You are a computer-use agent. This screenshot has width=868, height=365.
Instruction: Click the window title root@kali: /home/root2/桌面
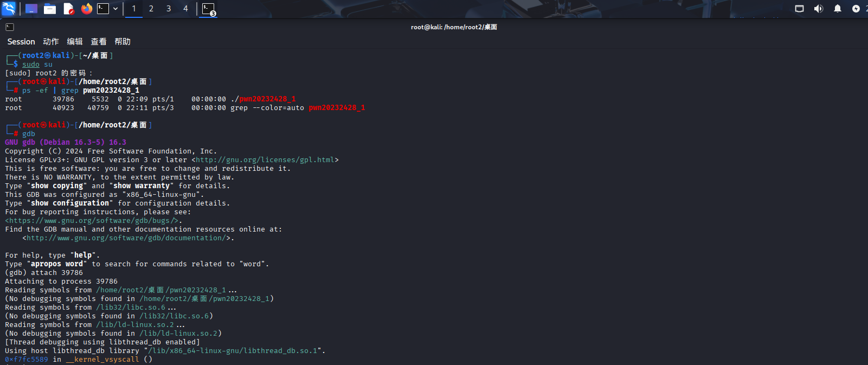point(454,27)
